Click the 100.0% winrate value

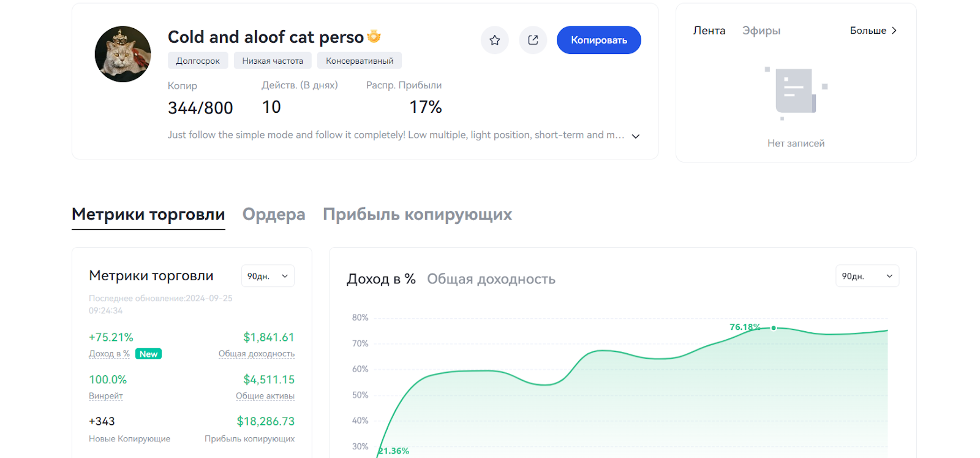point(108,380)
